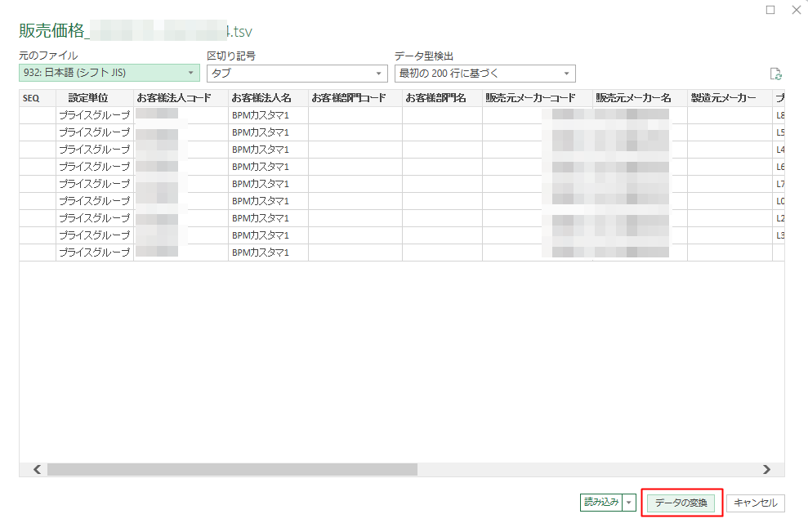Click the maximize window button
This screenshot has width=808, height=532.
pos(768,10)
